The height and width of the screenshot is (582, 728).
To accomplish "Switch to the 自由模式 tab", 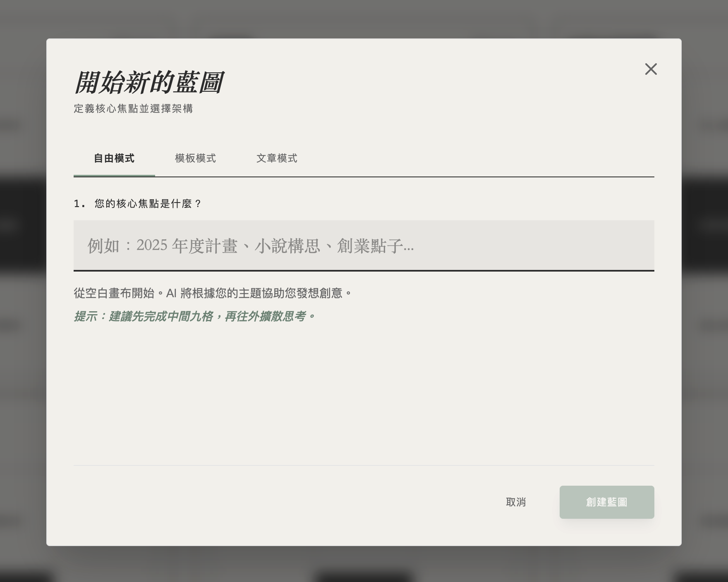I will point(114,158).
